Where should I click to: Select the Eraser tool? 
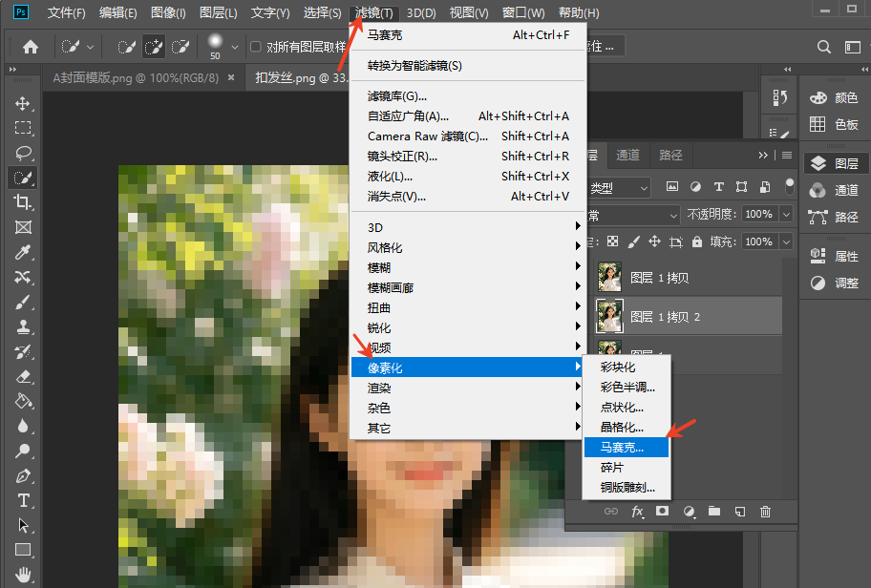click(23, 376)
